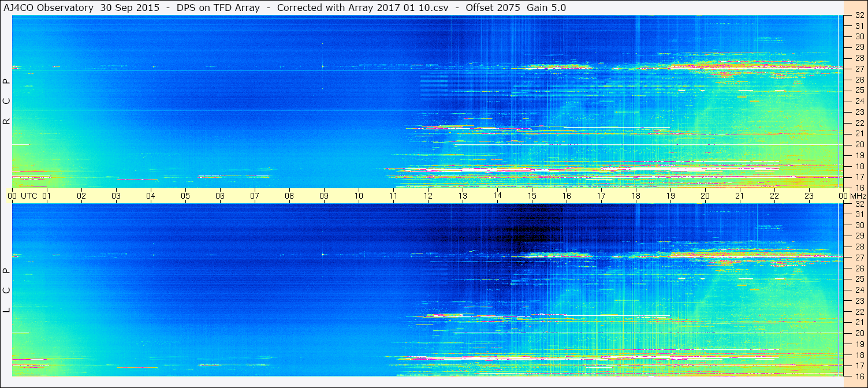Click the MHz unit label at right

tap(859, 196)
